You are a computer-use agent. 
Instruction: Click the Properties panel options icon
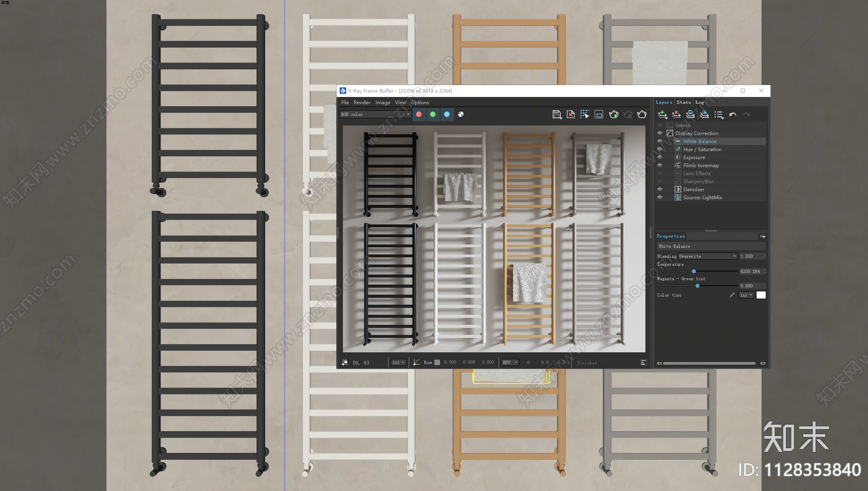762,237
